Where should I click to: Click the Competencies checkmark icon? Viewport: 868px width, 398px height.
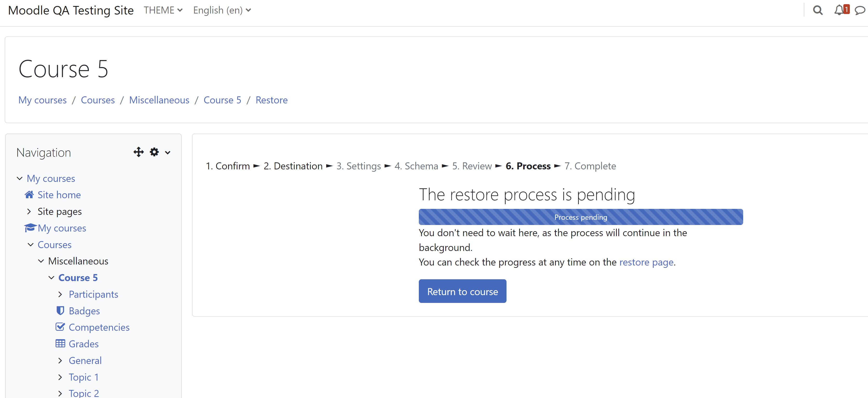tap(60, 327)
